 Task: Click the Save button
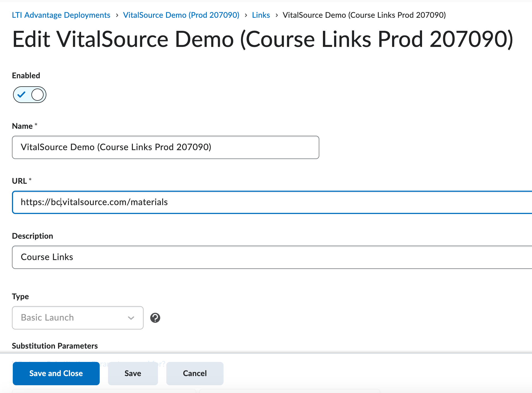(x=133, y=373)
